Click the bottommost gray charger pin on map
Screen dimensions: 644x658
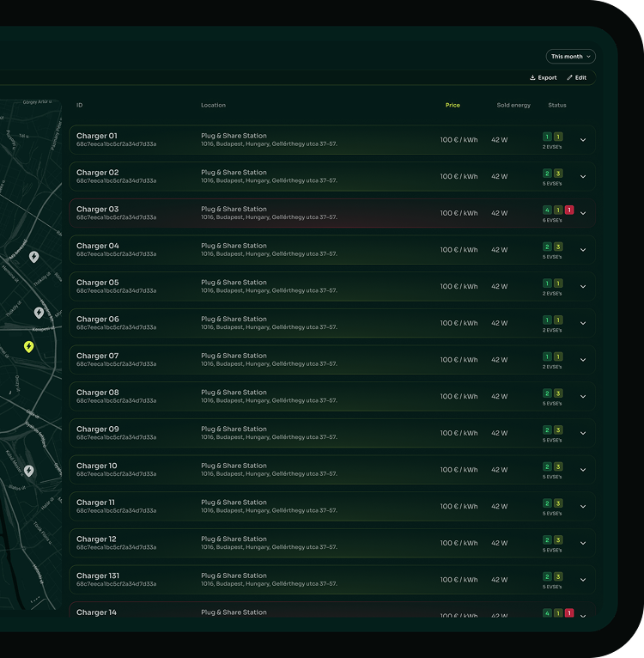28,471
